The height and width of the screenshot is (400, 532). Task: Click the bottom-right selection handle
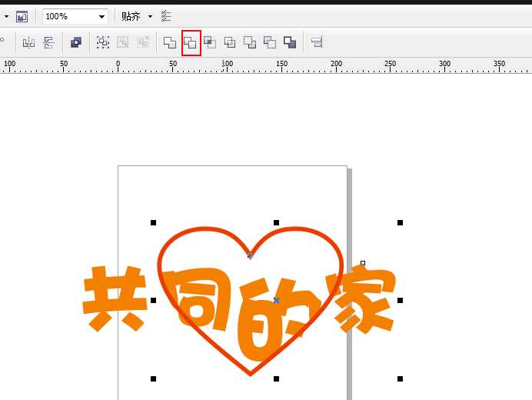pos(400,378)
